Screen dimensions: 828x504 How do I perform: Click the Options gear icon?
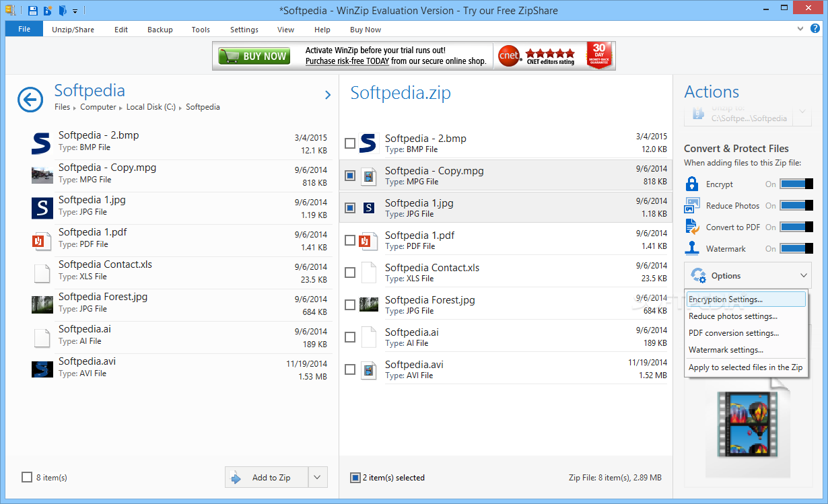click(698, 275)
